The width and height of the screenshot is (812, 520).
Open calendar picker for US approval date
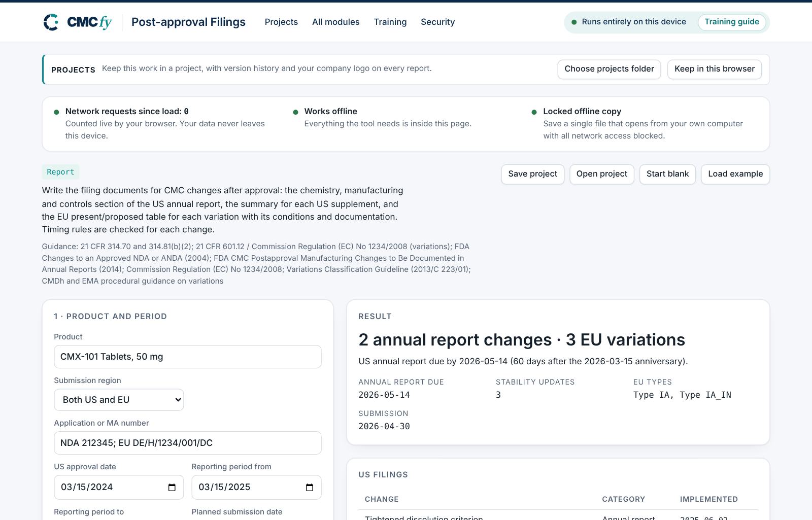click(x=172, y=488)
